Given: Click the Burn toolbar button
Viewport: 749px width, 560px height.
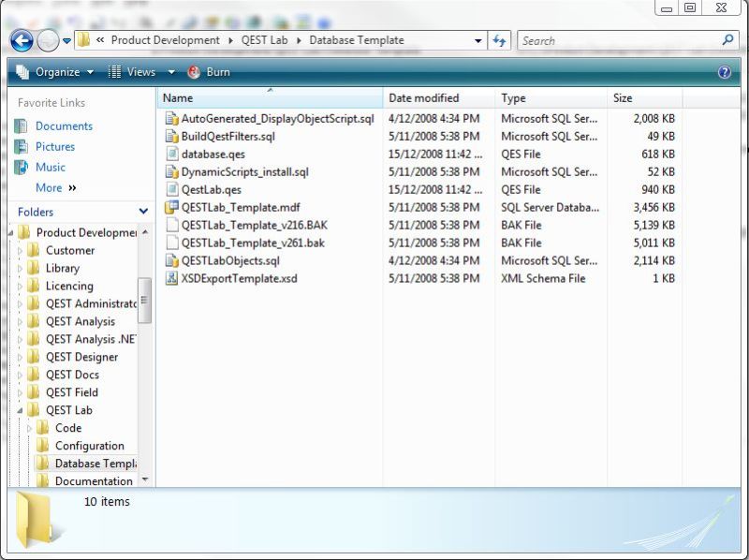Looking at the screenshot, I should coord(209,72).
